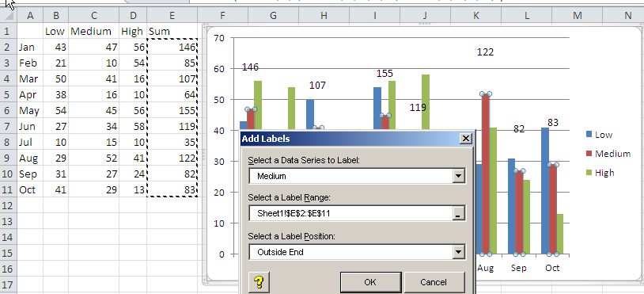
Task: Click cell containing sum 35
Action: (172, 142)
